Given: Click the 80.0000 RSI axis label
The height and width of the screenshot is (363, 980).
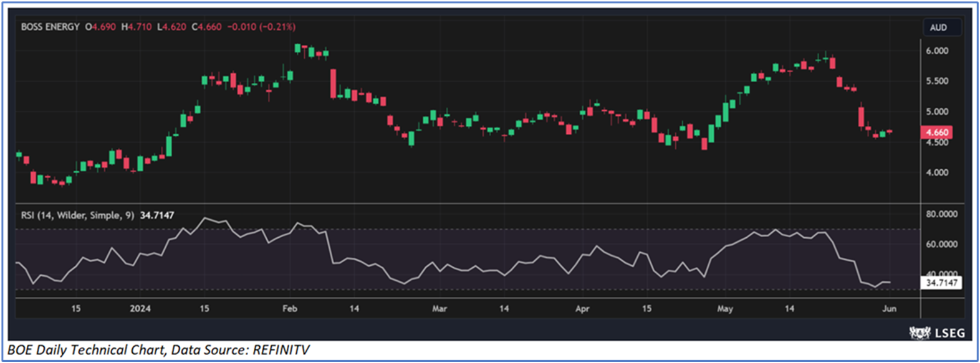Looking at the screenshot, I should (941, 214).
